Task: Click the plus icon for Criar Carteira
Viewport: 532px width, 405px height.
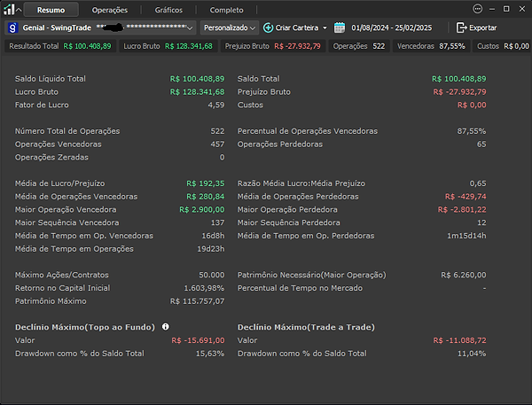Action: click(269, 27)
